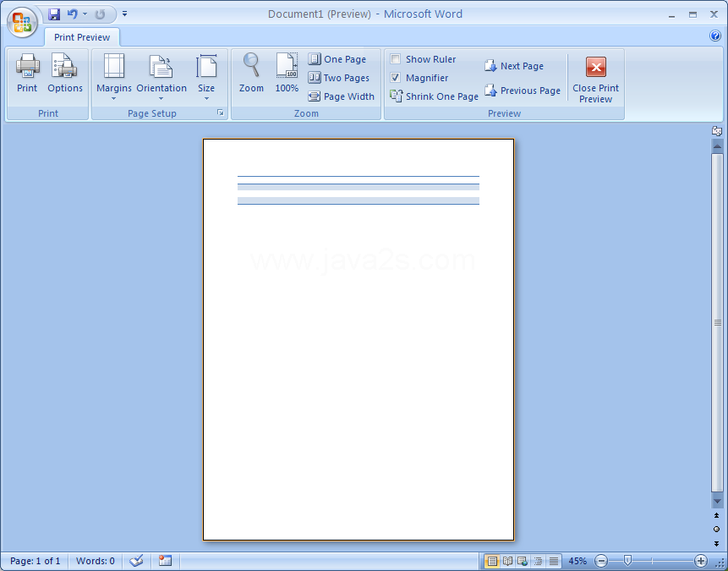
Task: Go to Next Page
Action: coord(514,66)
